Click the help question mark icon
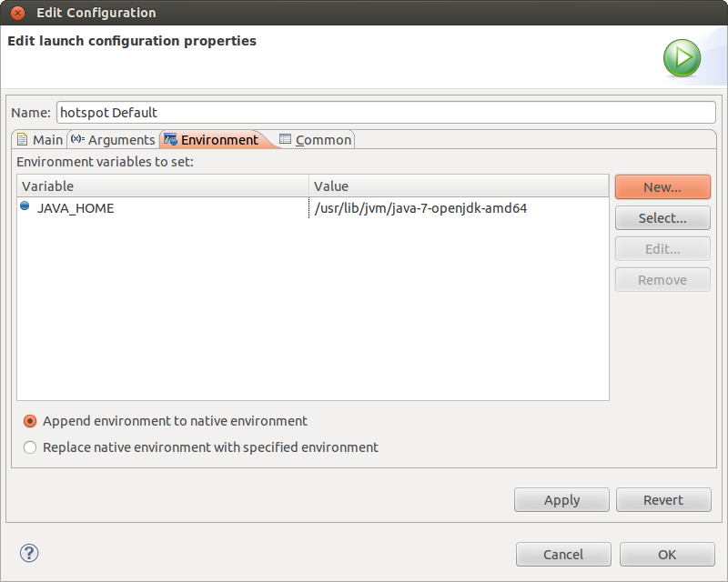The height and width of the screenshot is (582, 728). click(x=29, y=553)
